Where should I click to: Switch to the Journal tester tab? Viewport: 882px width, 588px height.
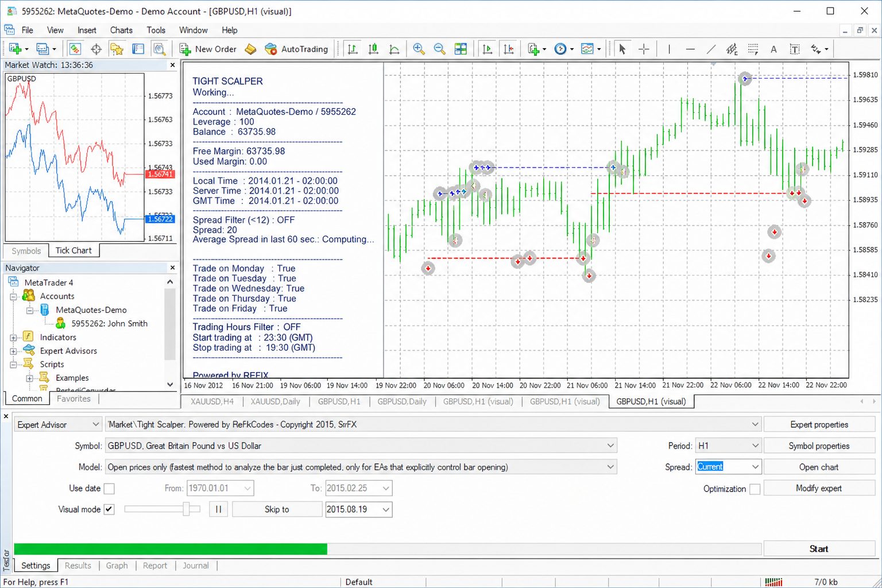[x=196, y=566]
